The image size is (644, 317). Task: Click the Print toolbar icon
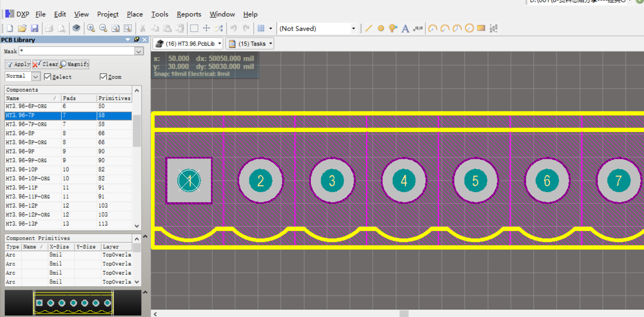(x=49, y=28)
